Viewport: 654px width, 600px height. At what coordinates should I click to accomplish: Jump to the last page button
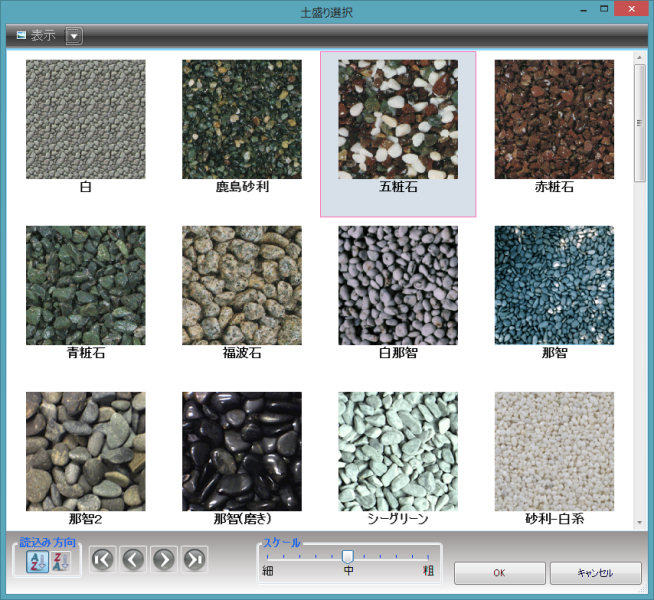click(x=195, y=559)
